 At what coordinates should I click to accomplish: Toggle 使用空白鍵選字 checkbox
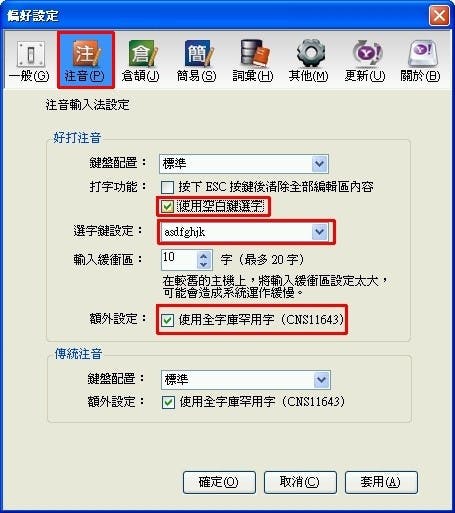[167, 207]
